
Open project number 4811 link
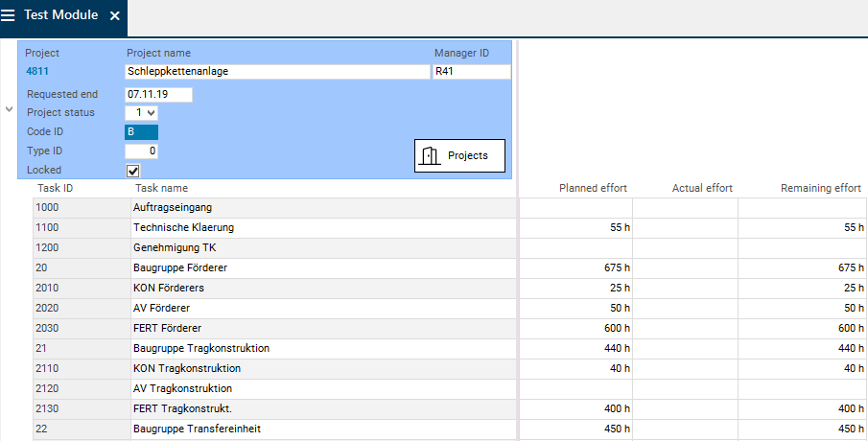point(36,71)
